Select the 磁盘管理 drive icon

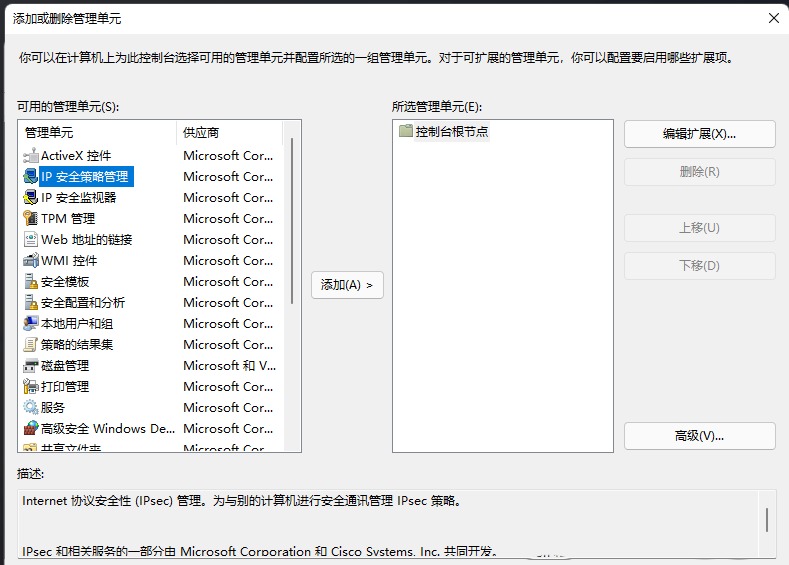pos(31,366)
